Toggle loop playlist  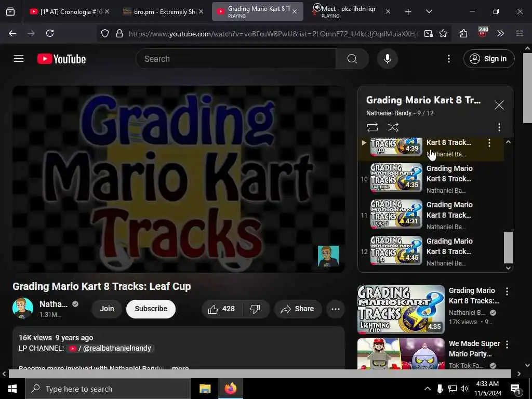pos(372,127)
